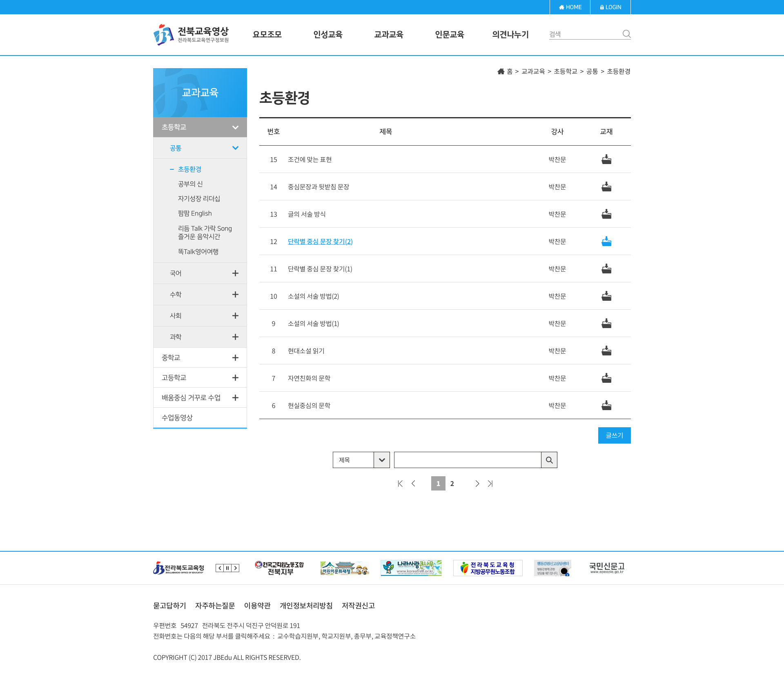This screenshot has width=784, height=677.
Task: Show previous banner in footer carousel
Action: point(220,568)
